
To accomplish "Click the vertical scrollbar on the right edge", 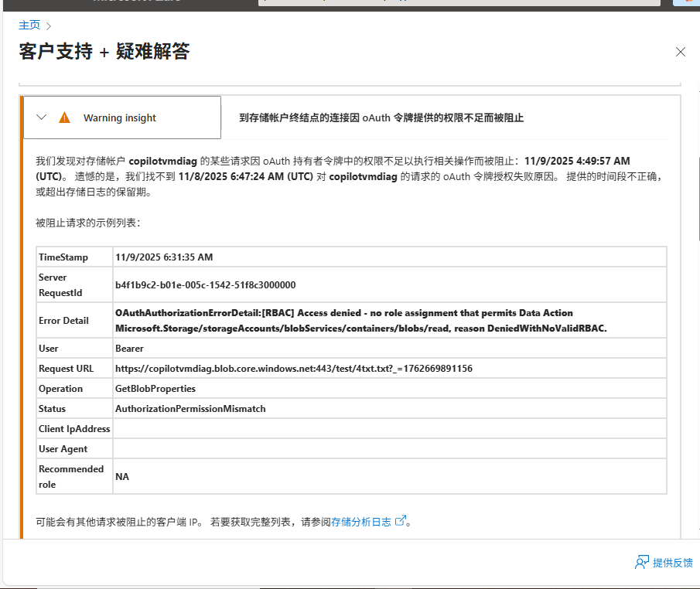I will click(x=698, y=199).
